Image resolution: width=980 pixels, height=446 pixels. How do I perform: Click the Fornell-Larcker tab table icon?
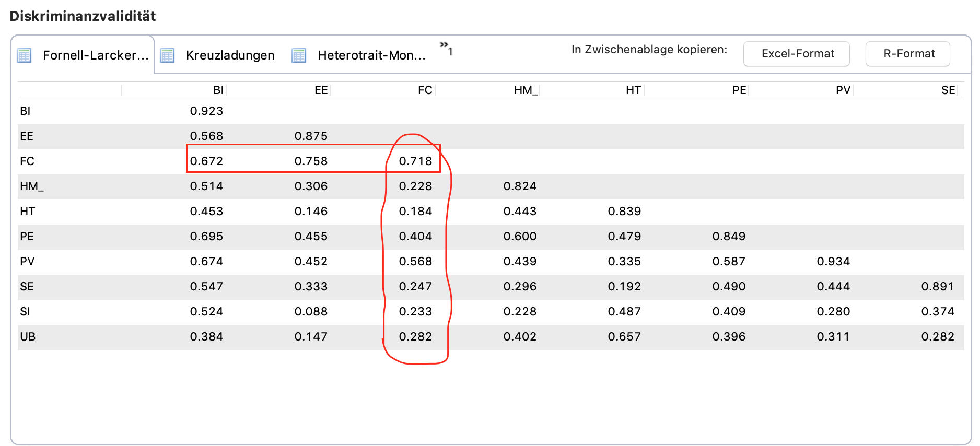(x=24, y=55)
